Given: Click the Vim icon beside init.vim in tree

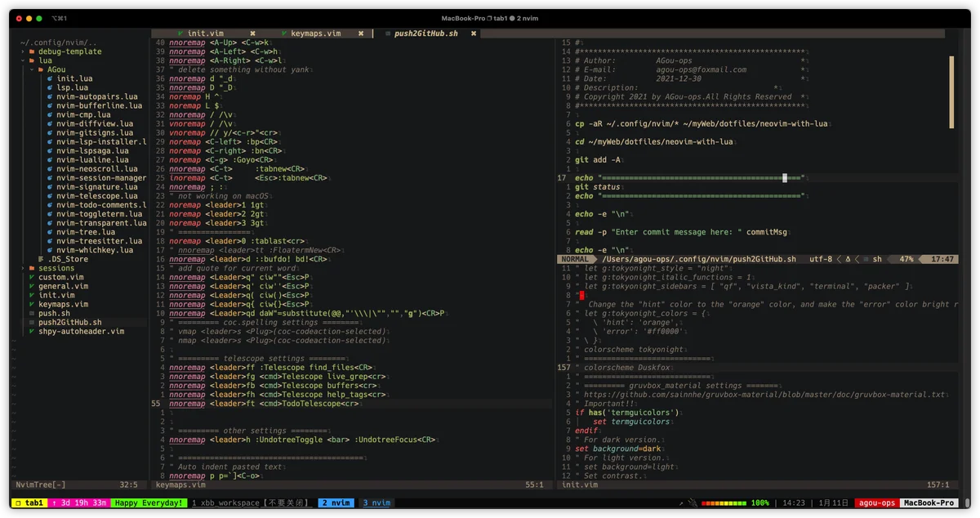Looking at the screenshot, I should [32, 295].
